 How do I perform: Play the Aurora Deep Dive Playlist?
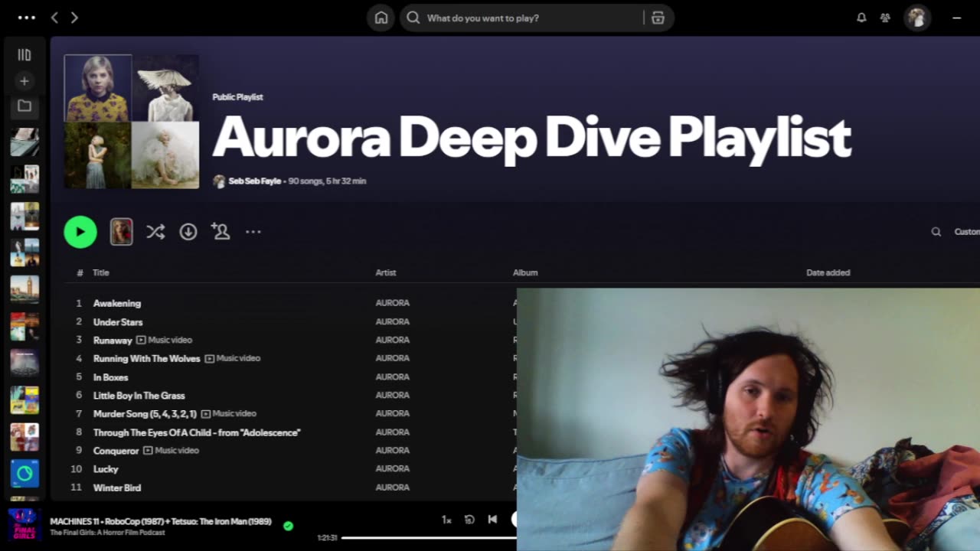80,232
